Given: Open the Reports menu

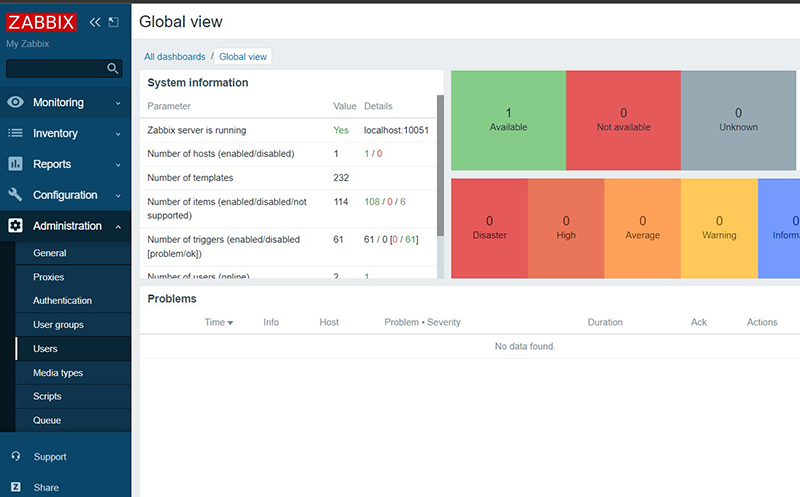Looking at the screenshot, I should pos(65,164).
